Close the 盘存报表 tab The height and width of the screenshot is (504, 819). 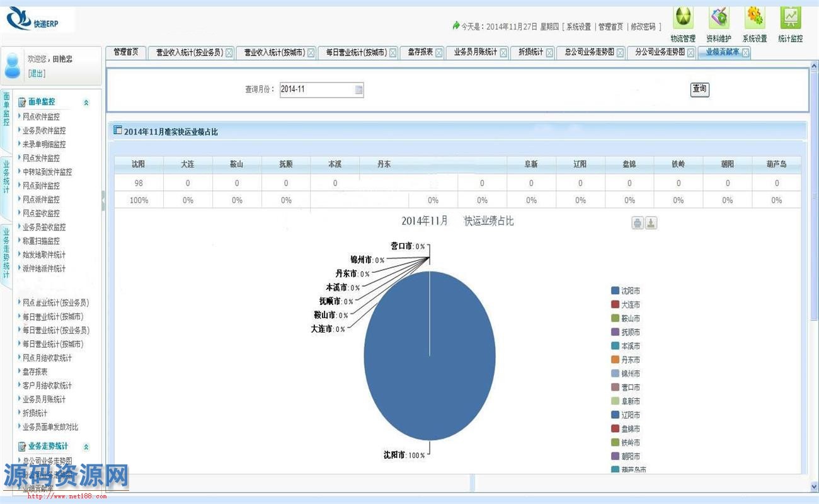pyautogui.click(x=439, y=53)
